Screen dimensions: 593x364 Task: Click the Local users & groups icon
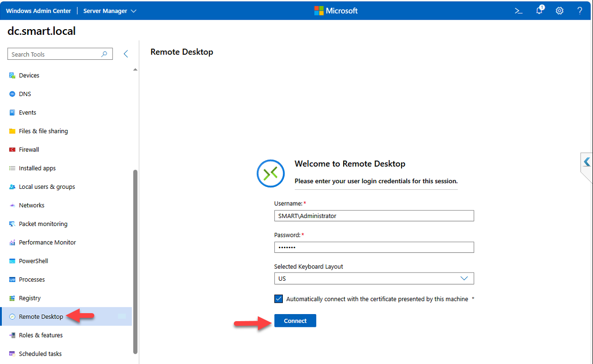[12, 187]
